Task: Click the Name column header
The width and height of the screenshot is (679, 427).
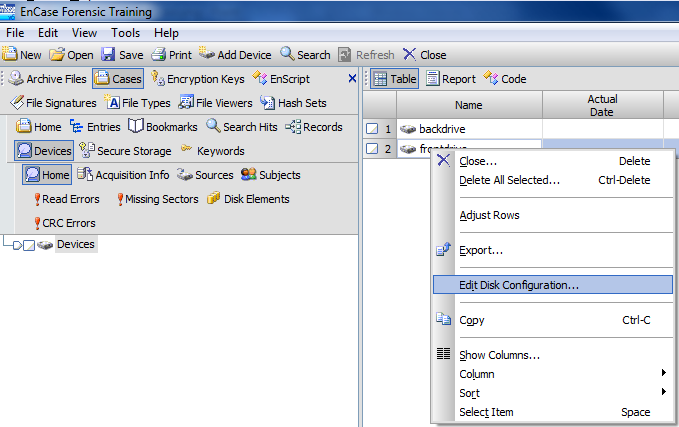Action: click(x=469, y=105)
